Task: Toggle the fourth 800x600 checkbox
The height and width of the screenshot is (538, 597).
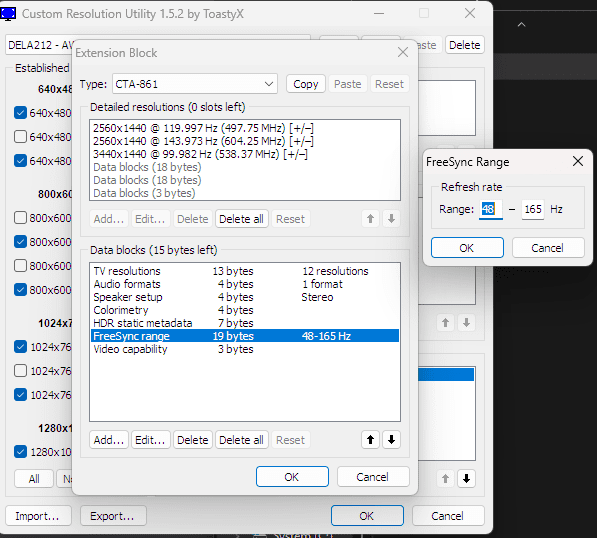Action: tap(20, 290)
